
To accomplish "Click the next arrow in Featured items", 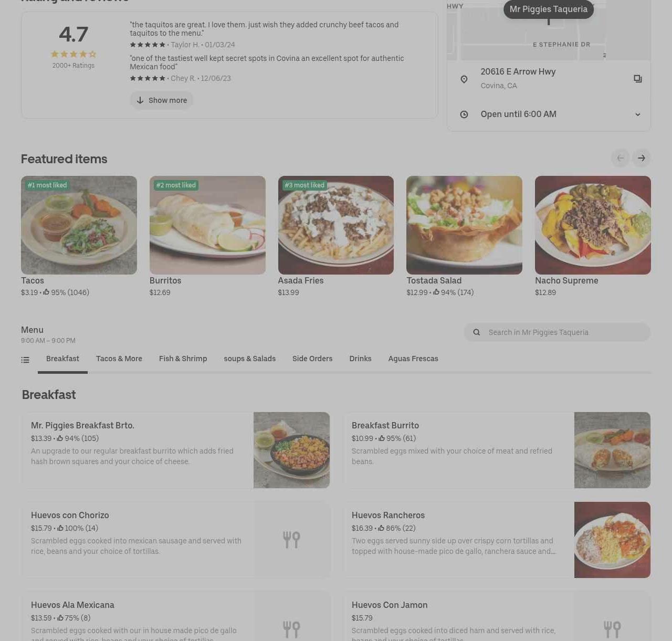I will coord(641,158).
